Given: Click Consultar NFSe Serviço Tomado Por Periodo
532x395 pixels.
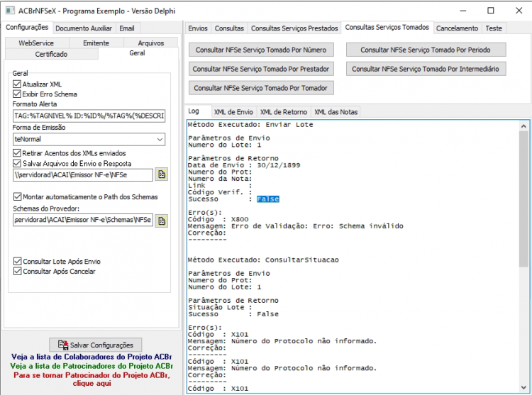Looking at the screenshot, I should (x=426, y=50).
